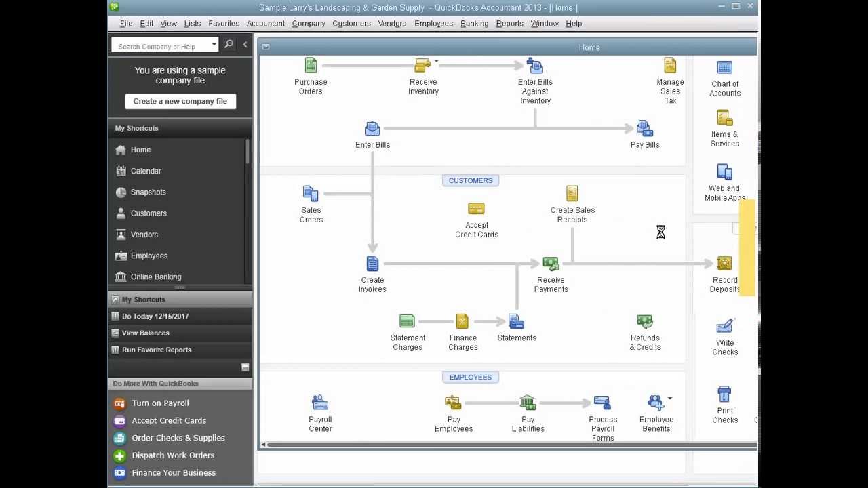868x488 pixels.
Task: Open the Write Checks icon
Action: (x=724, y=326)
